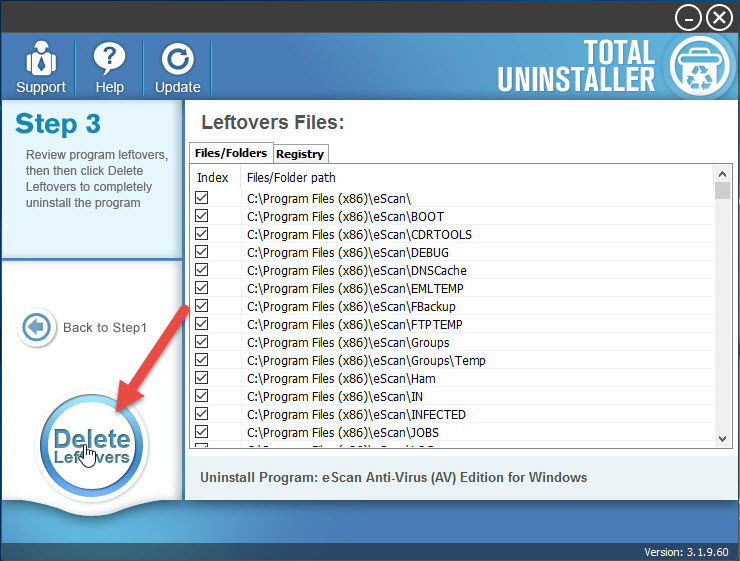Uncheck the eScan\ root folder checkbox
Image resolution: width=740 pixels, height=561 pixels.
click(x=202, y=198)
